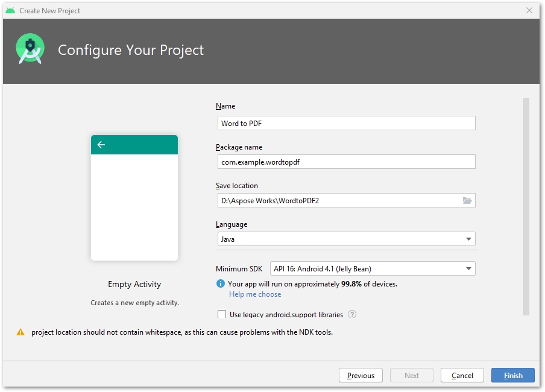The image size is (545, 392).
Task: Close the Create New Project dialog
Action: coord(529,10)
